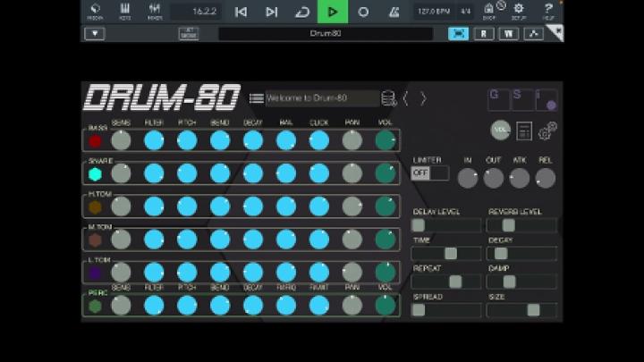Open the Keys keyboard panel
This screenshot has width=644, height=362.
click(x=125, y=12)
